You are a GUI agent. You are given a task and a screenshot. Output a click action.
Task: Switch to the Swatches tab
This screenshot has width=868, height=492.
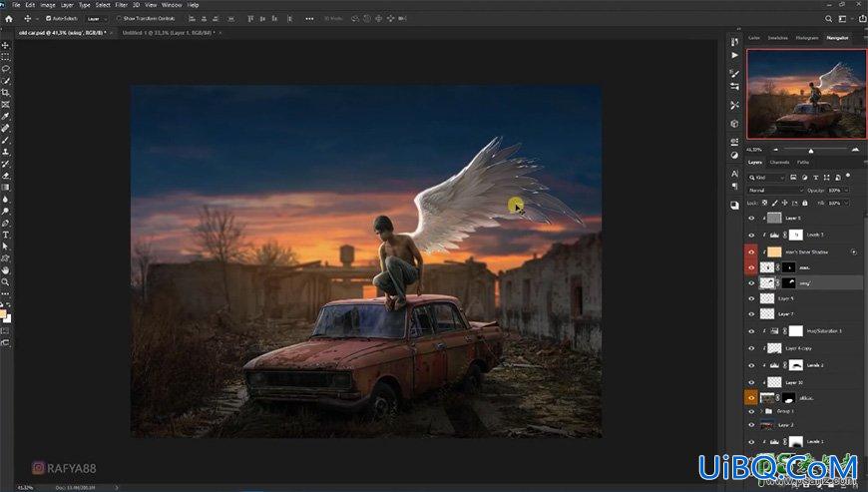pyautogui.click(x=778, y=38)
